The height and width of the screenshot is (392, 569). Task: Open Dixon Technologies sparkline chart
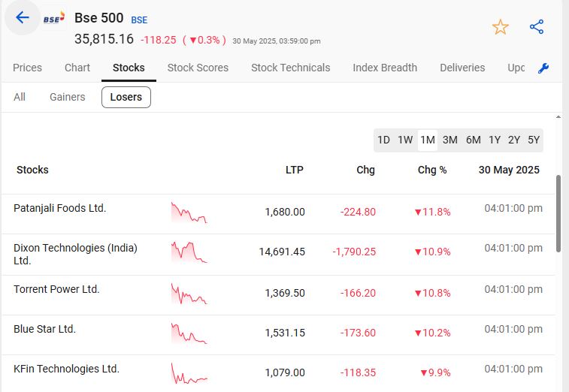[189, 252]
